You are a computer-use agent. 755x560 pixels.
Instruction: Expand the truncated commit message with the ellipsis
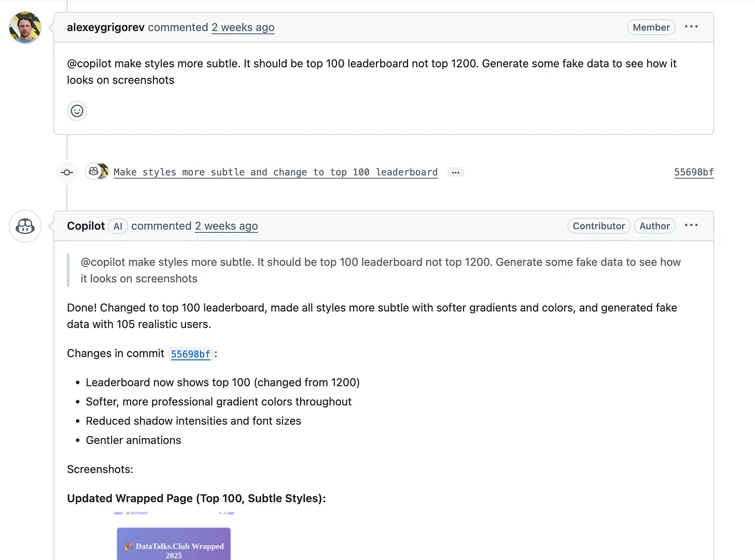[x=455, y=172]
